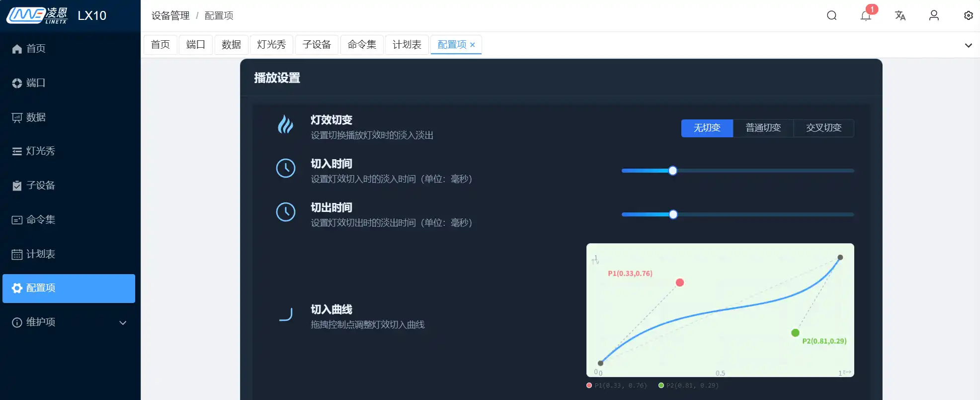
Task: Click the 子设备 sidebar icon
Action: (17, 186)
